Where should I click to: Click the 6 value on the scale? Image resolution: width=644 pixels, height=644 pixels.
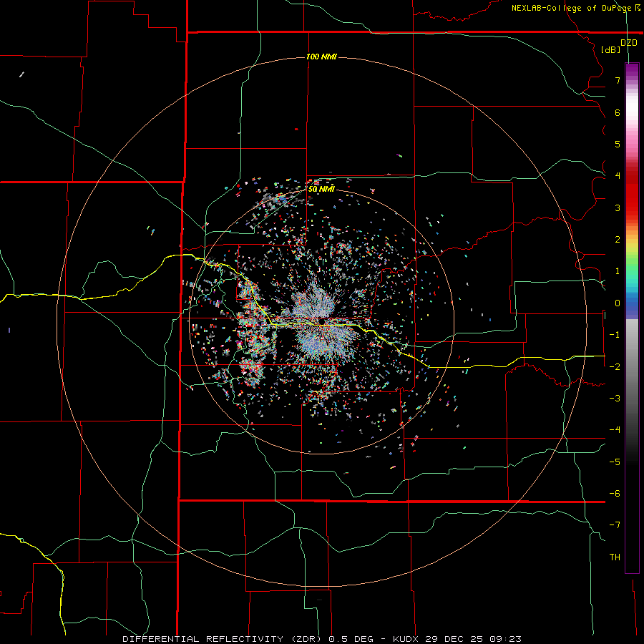pos(618,112)
